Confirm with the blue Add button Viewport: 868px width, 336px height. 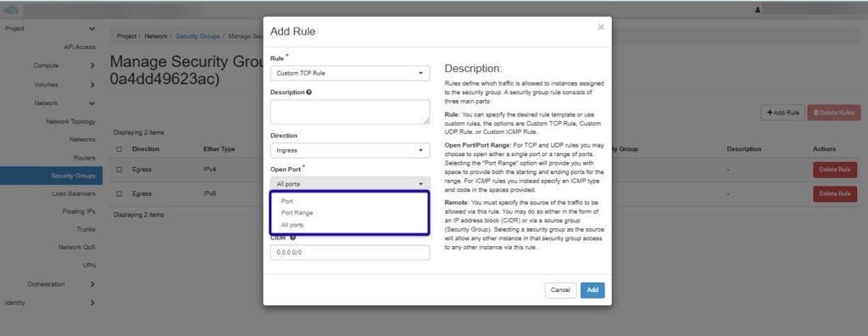pos(593,290)
